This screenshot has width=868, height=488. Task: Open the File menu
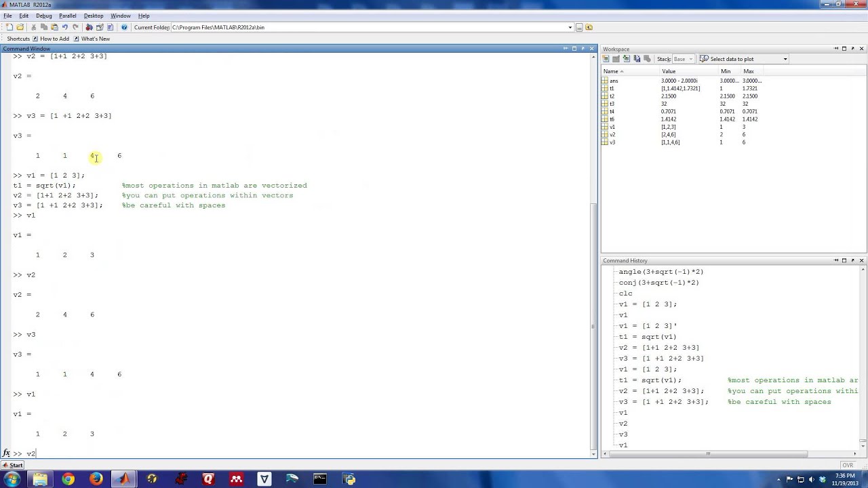tap(7, 16)
